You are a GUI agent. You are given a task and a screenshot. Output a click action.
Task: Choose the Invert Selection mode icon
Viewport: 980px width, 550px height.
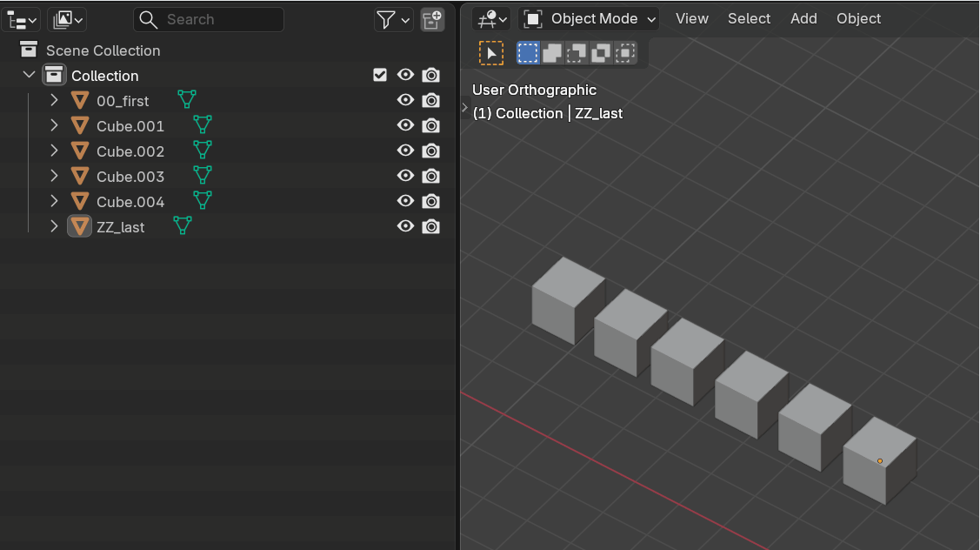[601, 53]
